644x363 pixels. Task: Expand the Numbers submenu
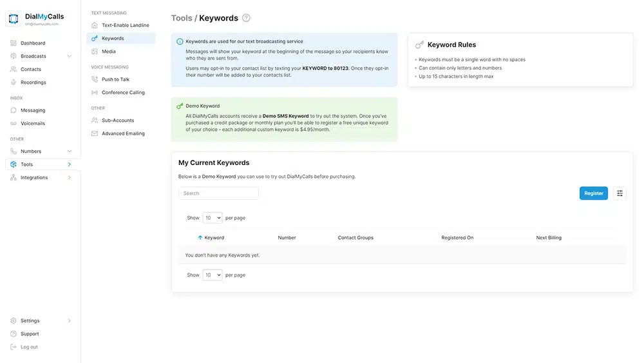(x=70, y=152)
